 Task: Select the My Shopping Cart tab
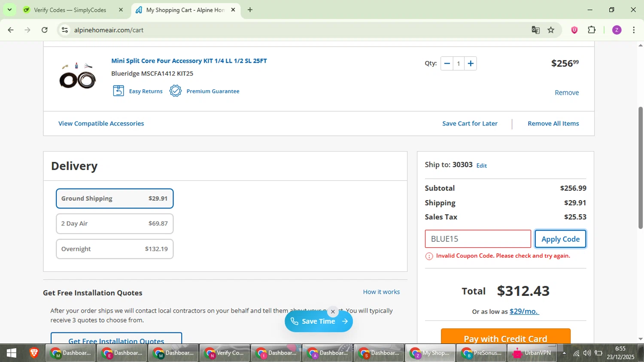coord(185,10)
